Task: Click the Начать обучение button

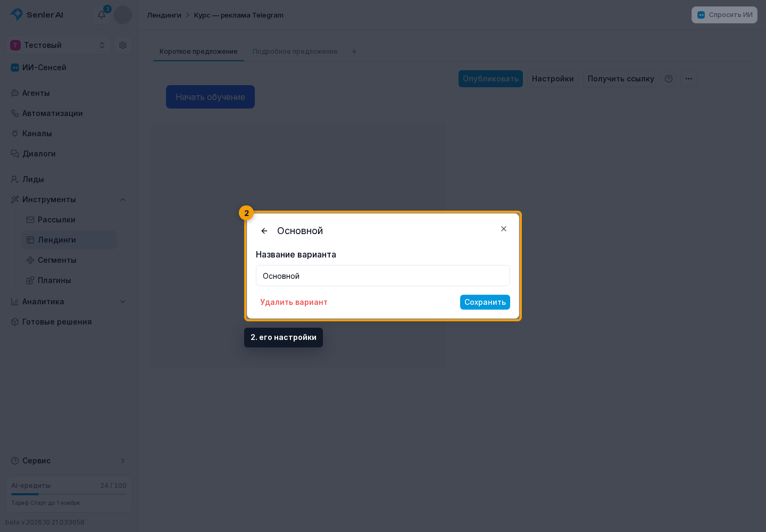Action: (x=210, y=97)
